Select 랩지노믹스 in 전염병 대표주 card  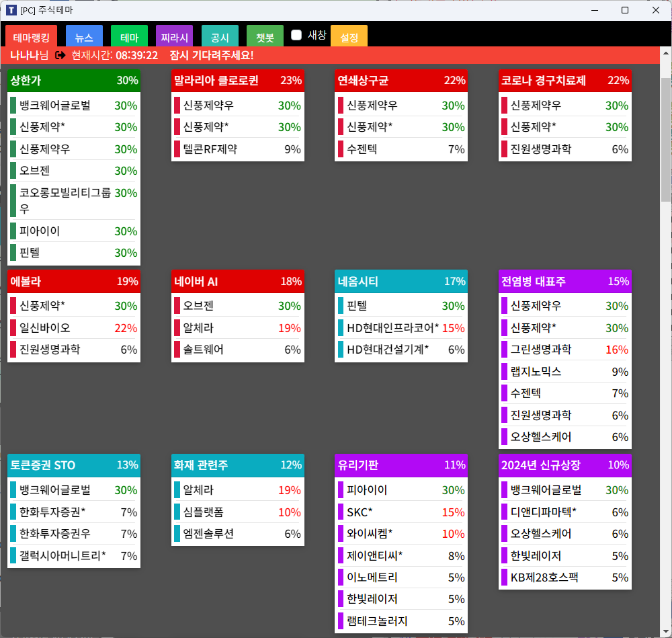565,372
